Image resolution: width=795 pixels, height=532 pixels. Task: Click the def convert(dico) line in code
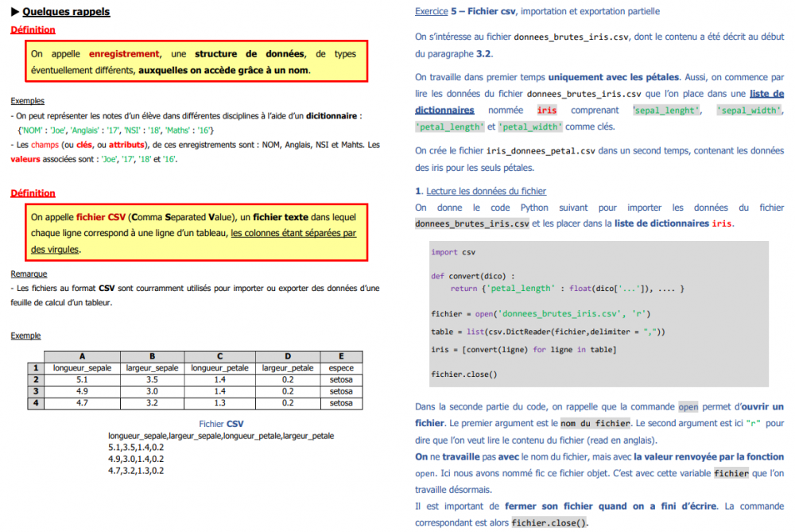pos(472,276)
